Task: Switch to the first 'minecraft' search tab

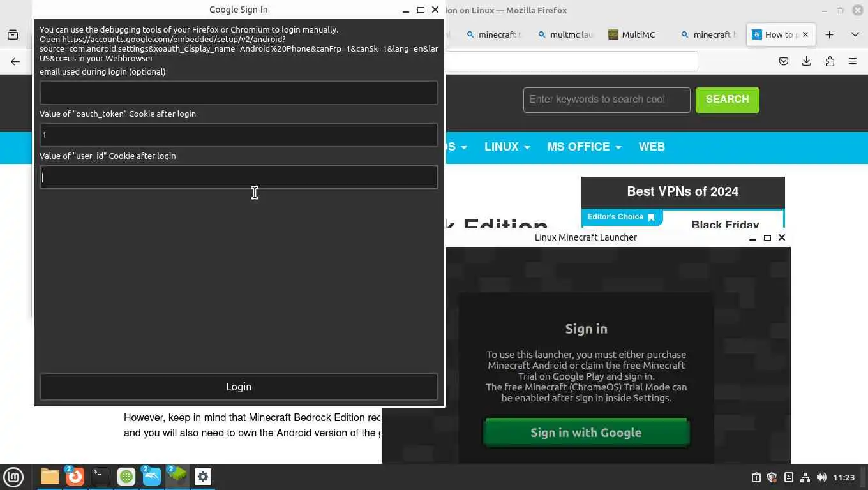Action: 493,34
